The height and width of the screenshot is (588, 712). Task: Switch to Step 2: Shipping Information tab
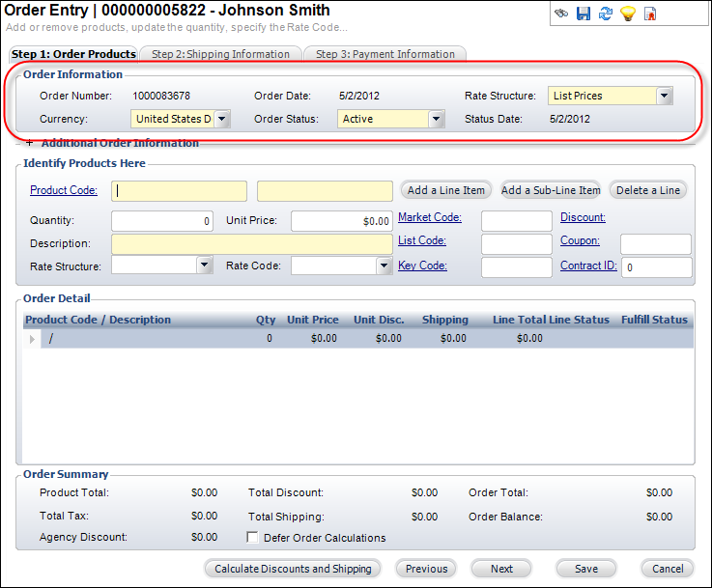tap(220, 54)
